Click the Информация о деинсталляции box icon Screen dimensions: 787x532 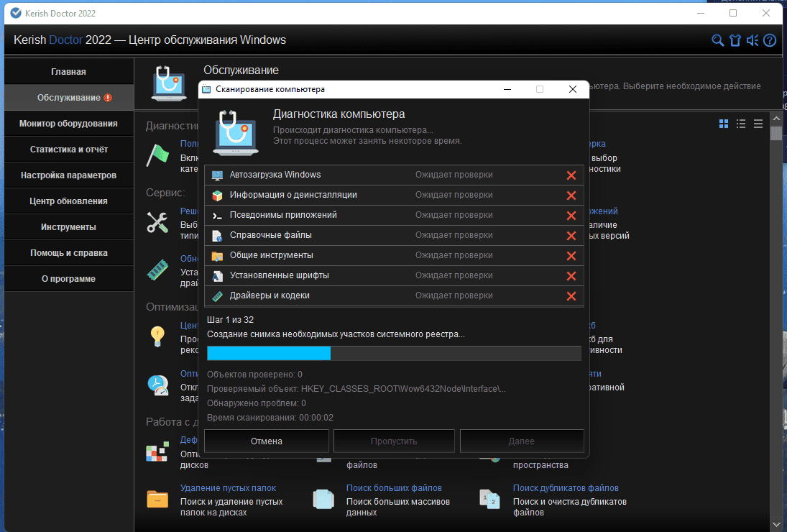click(217, 196)
